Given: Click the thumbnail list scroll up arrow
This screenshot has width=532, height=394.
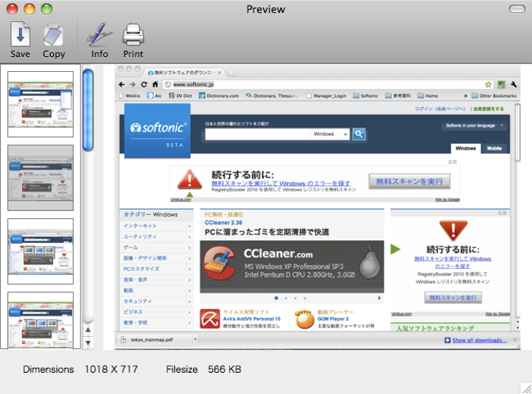Looking at the screenshot, I should click(x=88, y=330).
